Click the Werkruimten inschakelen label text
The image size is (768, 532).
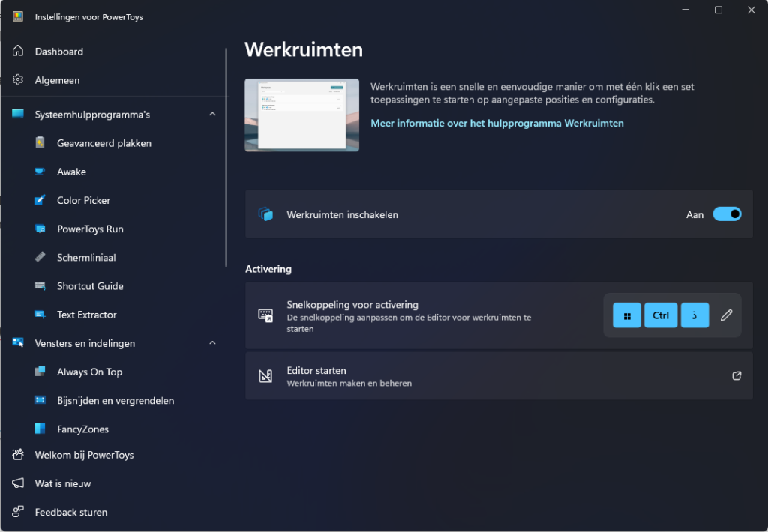pos(342,214)
